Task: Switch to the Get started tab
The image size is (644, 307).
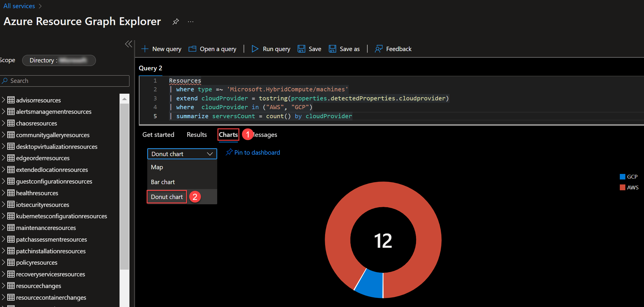Action: click(x=158, y=135)
